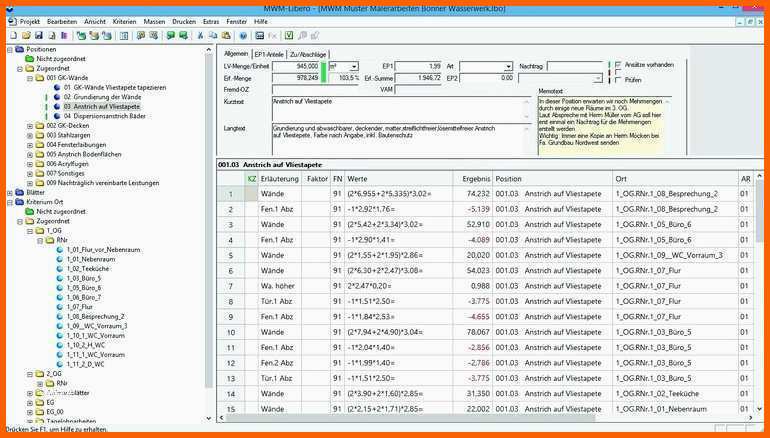Collapse the '1_OG' folder

[x=30, y=231]
